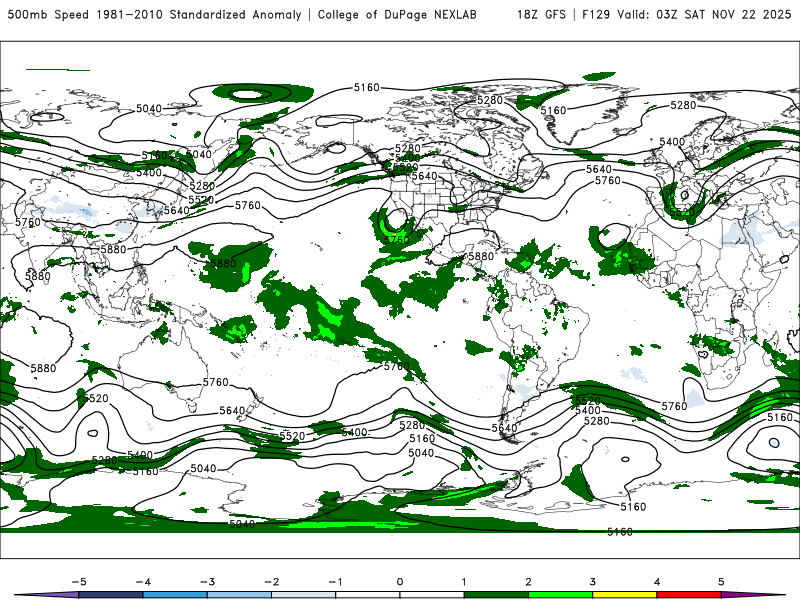Screen dimensions: 800x600
Task: Click the positive '5' colorbar tick label
Action: click(721, 582)
